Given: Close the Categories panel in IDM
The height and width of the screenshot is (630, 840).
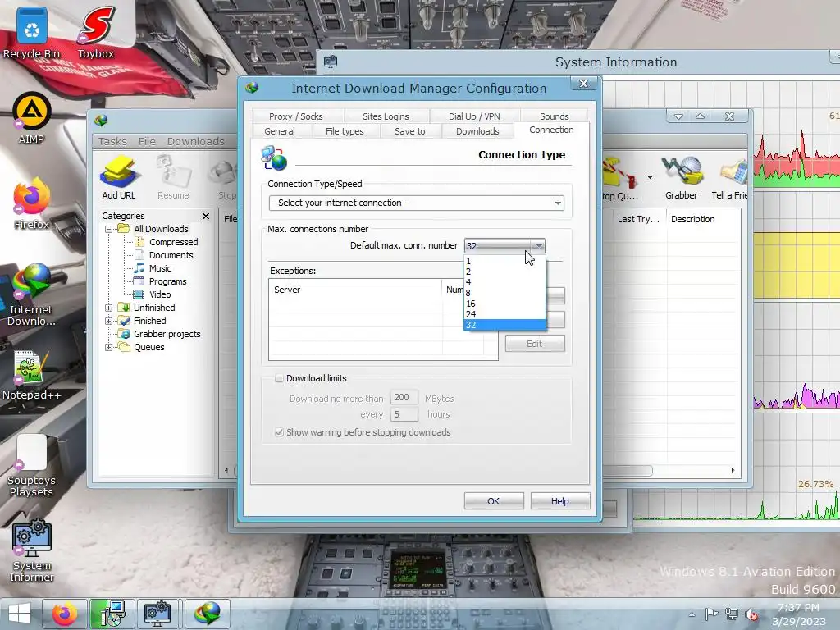Looking at the screenshot, I should pyautogui.click(x=206, y=216).
